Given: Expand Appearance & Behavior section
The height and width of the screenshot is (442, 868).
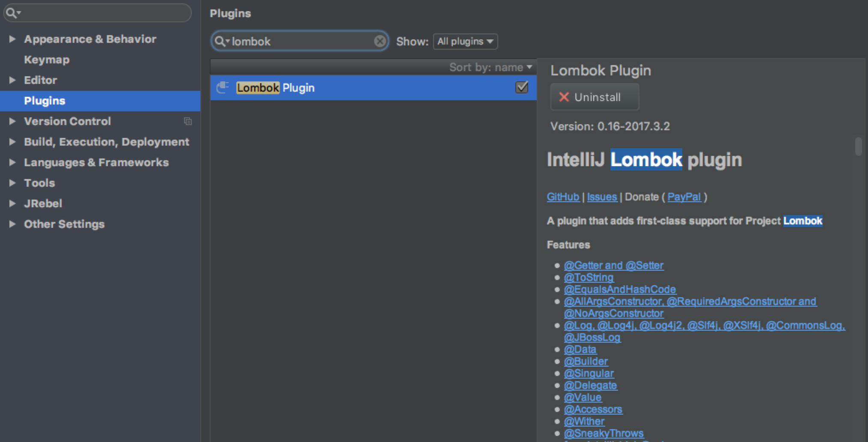Looking at the screenshot, I should coord(12,39).
